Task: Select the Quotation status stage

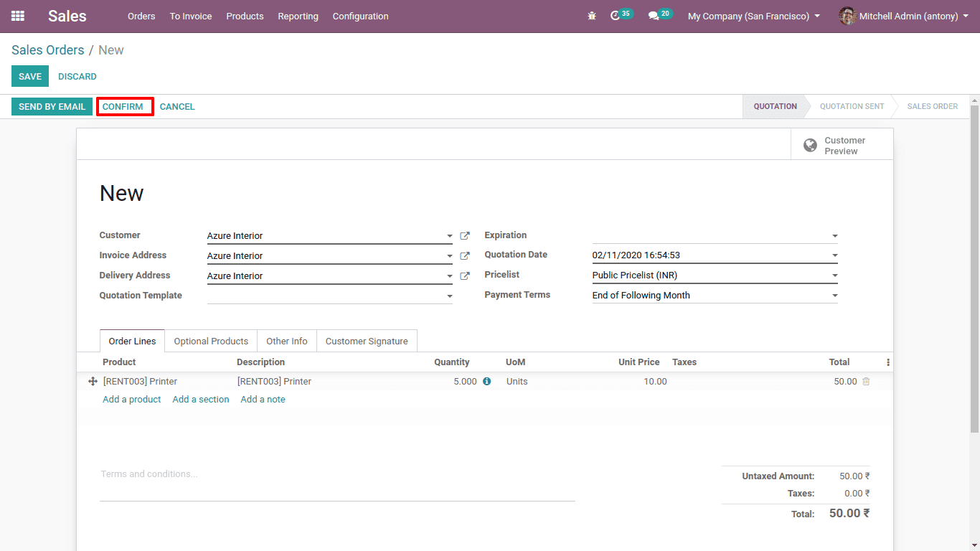Action: 775,106
